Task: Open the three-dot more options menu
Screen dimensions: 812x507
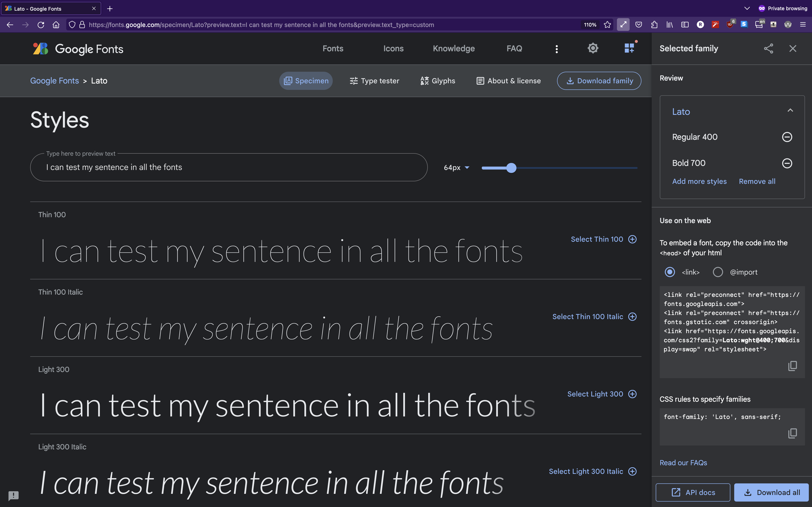Action: [557, 49]
